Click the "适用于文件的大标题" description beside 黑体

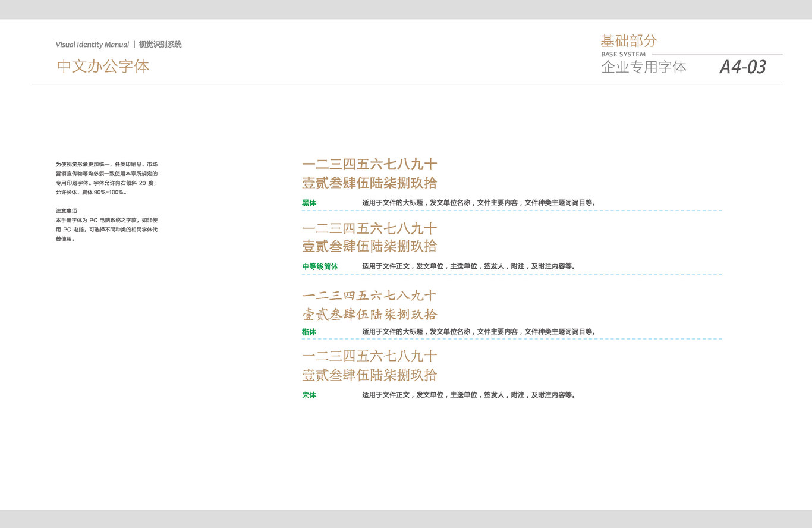pos(479,203)
